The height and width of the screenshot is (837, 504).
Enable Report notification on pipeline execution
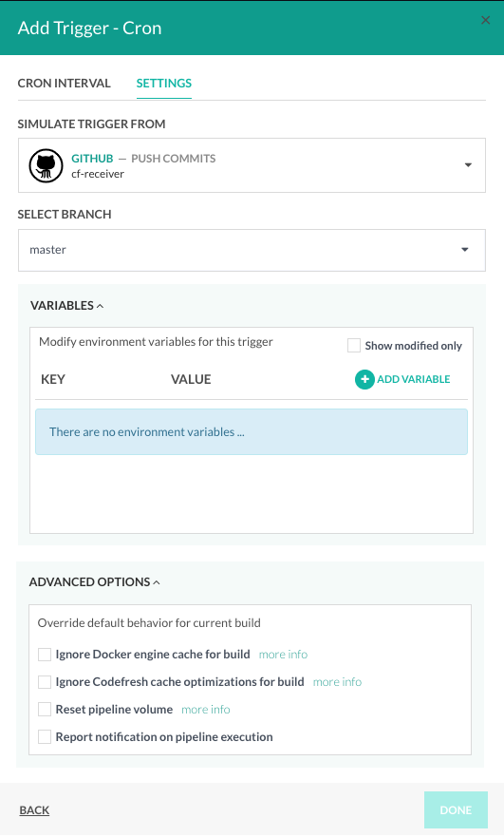coord(45,737)
